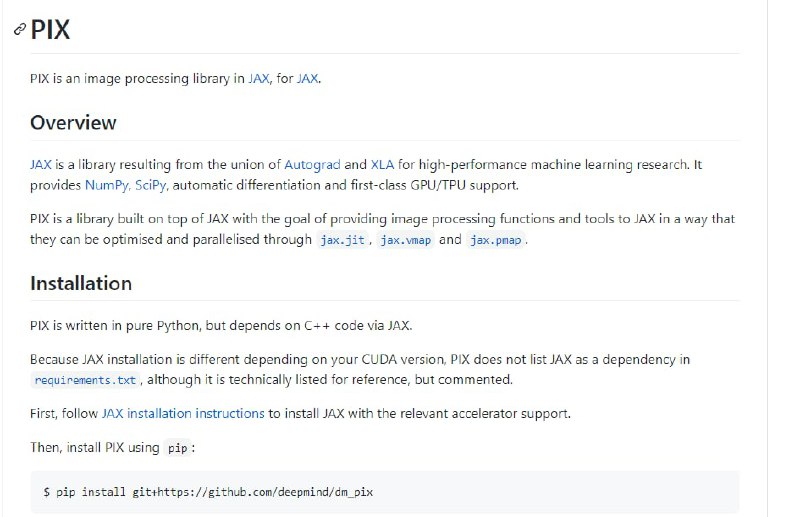Click the Installation section heading
Image resolution: width=800 pixels, height=517 pixels.
81,283
